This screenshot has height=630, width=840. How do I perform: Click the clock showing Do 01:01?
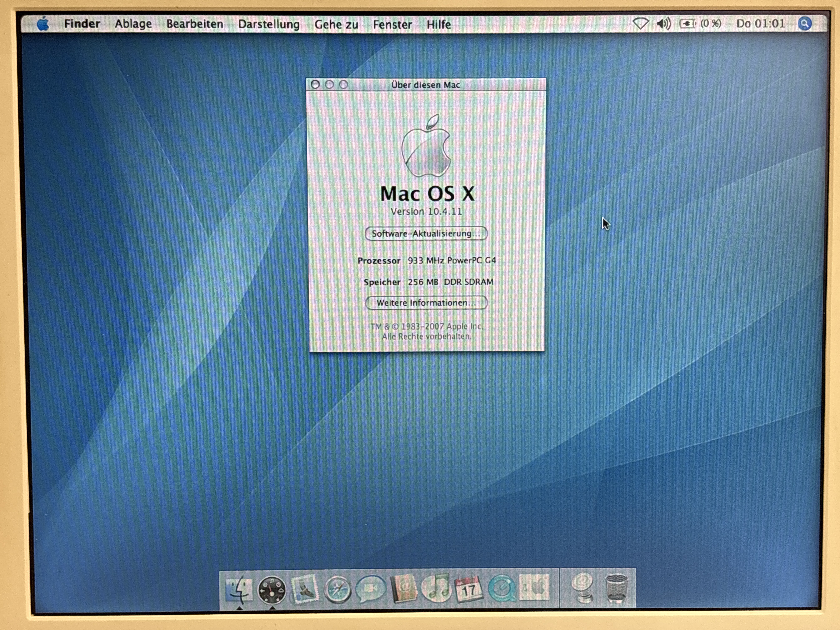click(x=761, y=24)
